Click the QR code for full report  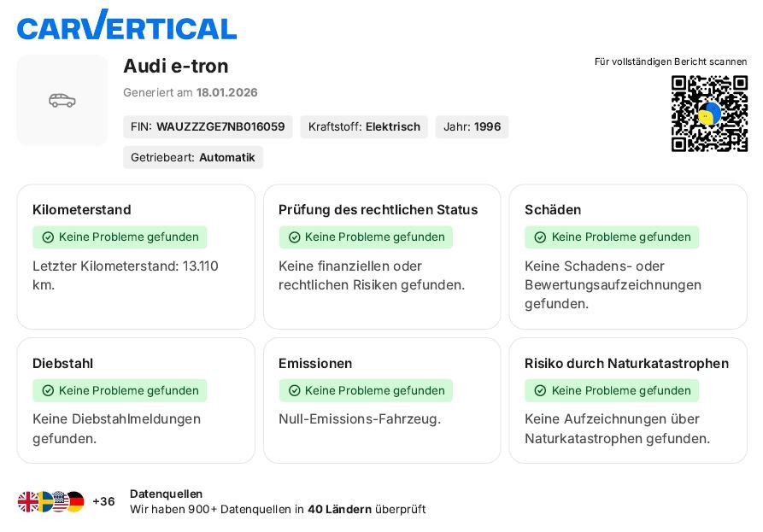709,114
